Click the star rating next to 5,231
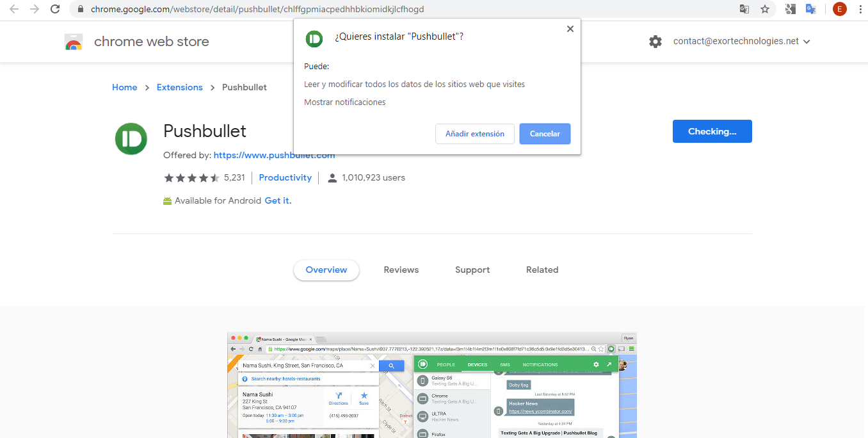Image resolution: width=868 pixels, height=438 pixels. tap(192, 178)
